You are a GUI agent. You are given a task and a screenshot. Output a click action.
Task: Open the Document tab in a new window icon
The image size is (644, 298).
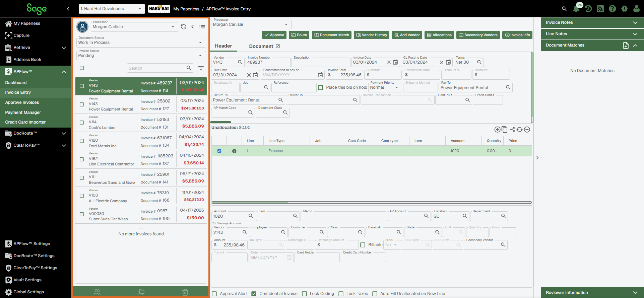(278, 46)
